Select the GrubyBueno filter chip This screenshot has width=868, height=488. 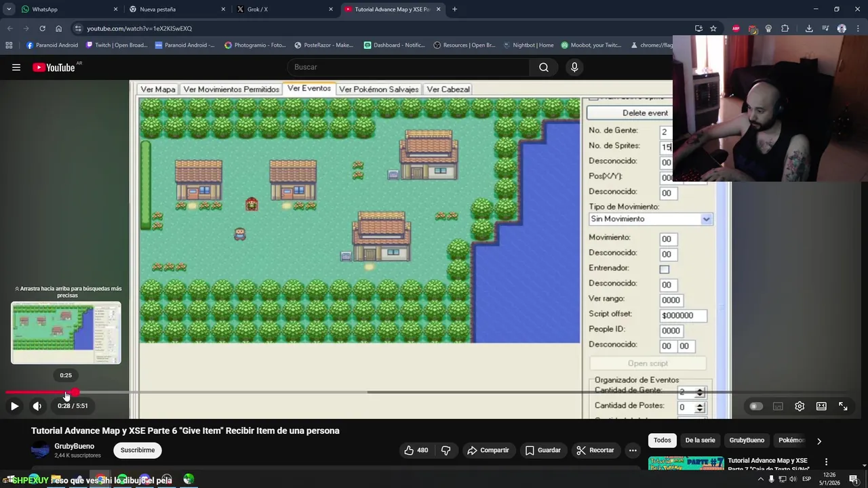(x=747, y=440)
